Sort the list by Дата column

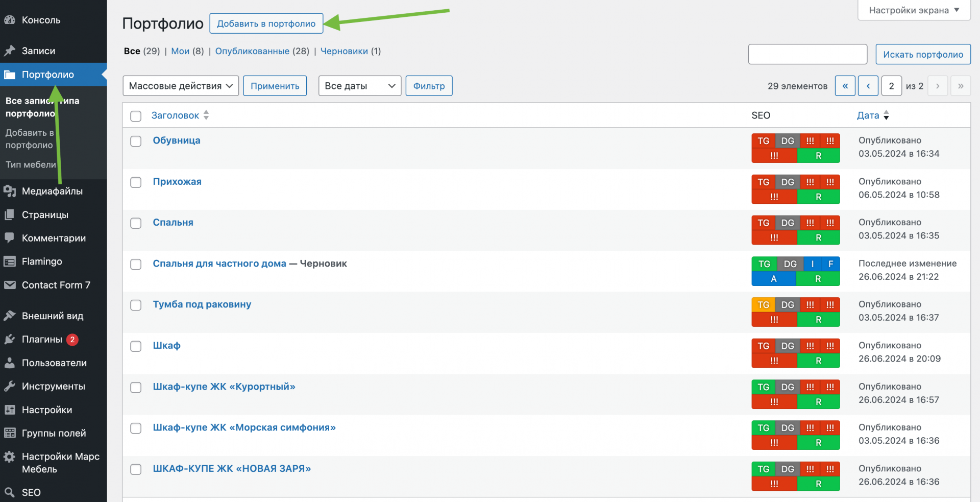tap(873, 115)
